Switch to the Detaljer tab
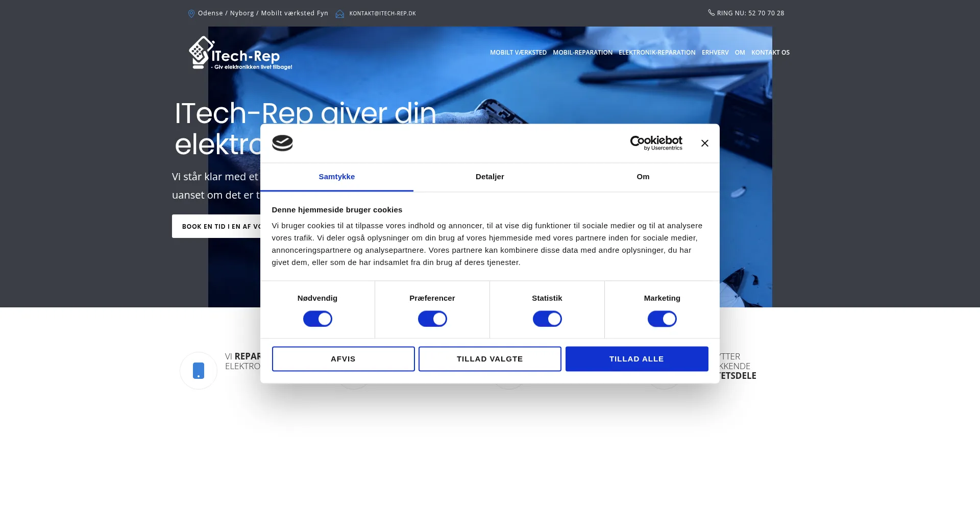This screenshot has width=980, height=507. pyautogui.click(x=490, y=177)
